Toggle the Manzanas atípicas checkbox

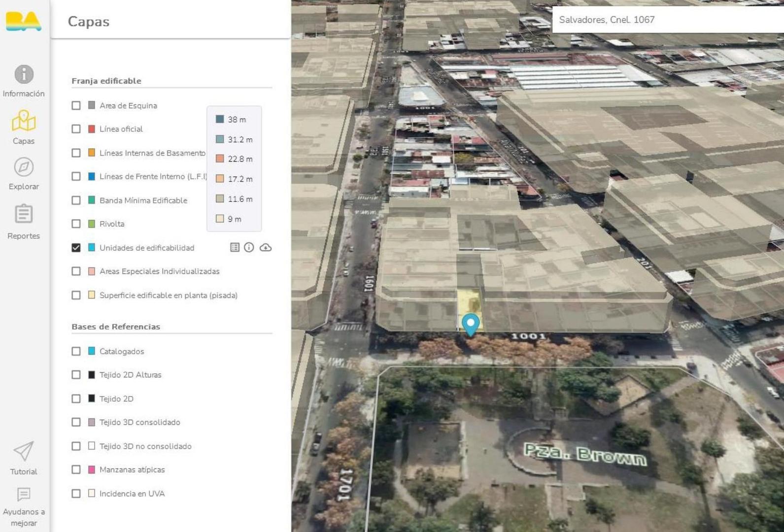76,469
